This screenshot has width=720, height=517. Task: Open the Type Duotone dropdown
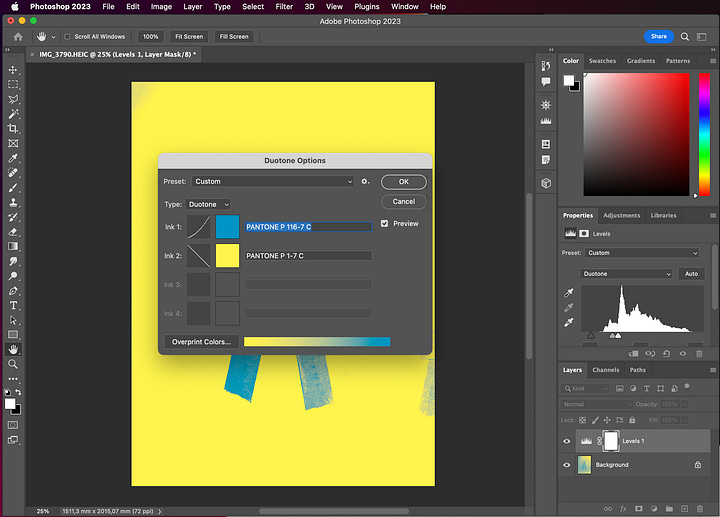[208, 204]
